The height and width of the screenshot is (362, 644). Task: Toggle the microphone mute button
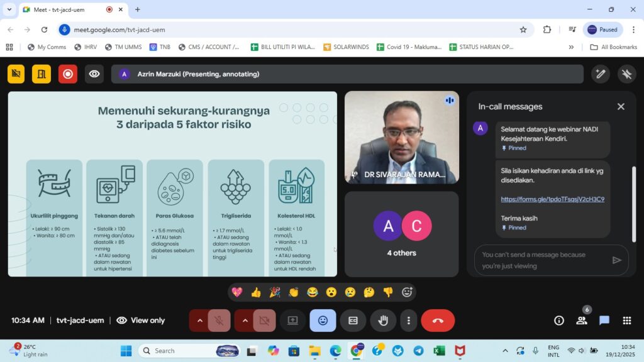click(219, 321)
